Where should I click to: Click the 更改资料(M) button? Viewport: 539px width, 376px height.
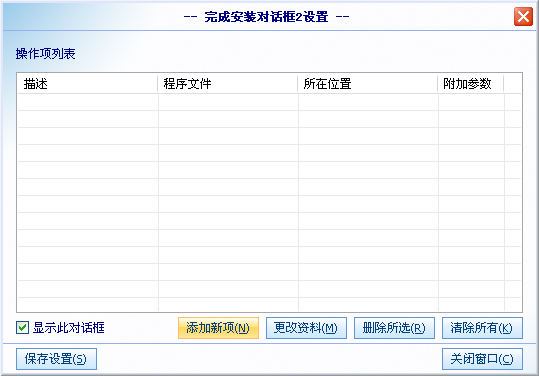tap(306, 328)
